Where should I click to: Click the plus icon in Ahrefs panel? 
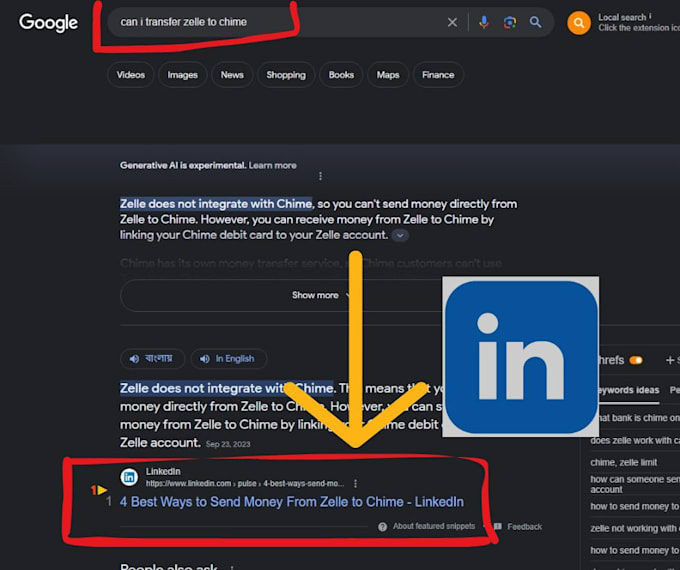tap(670, 360)
